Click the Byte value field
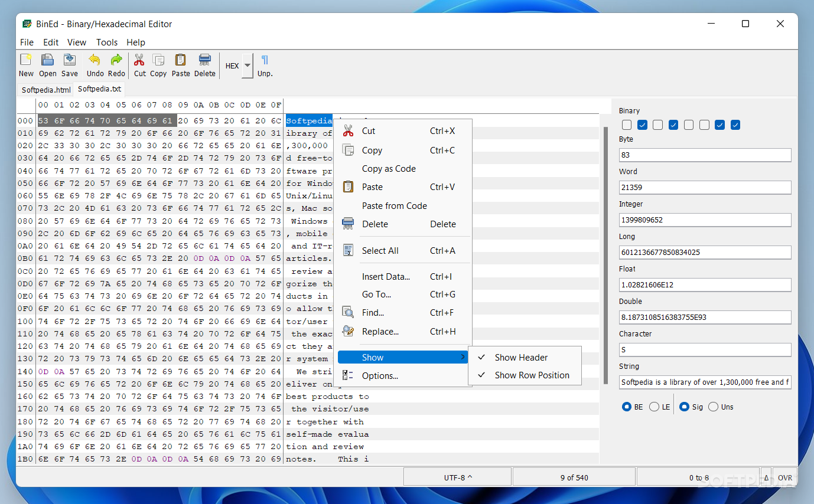This screenshot has width=814, height=504. [705, 155]
